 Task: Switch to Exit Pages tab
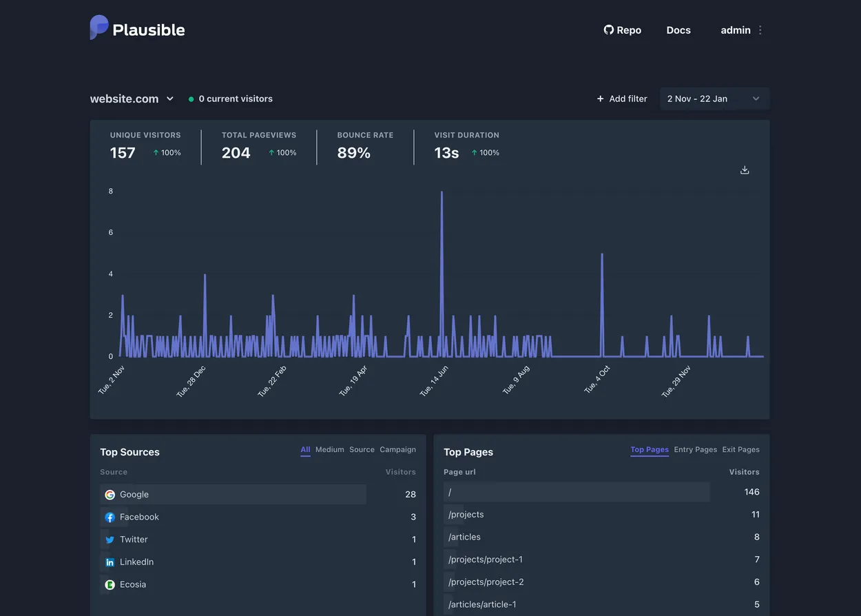[740, 450]
